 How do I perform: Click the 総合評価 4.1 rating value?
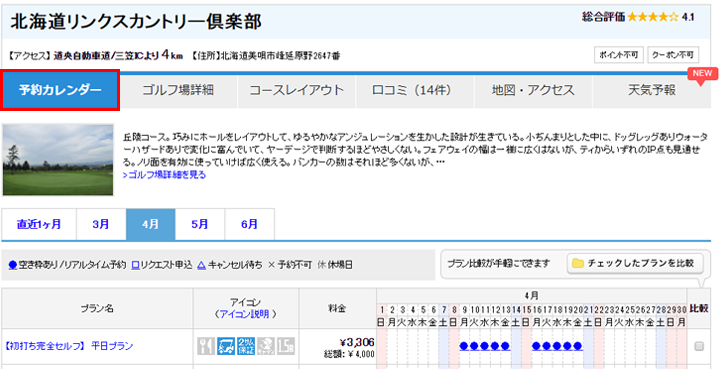[688, 17]
